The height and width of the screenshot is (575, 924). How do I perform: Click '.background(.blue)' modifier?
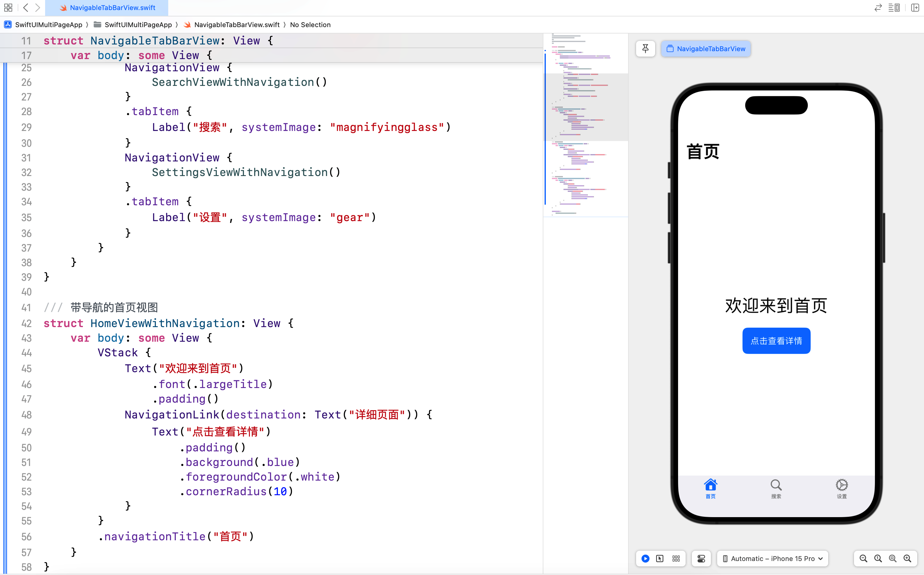240,462
